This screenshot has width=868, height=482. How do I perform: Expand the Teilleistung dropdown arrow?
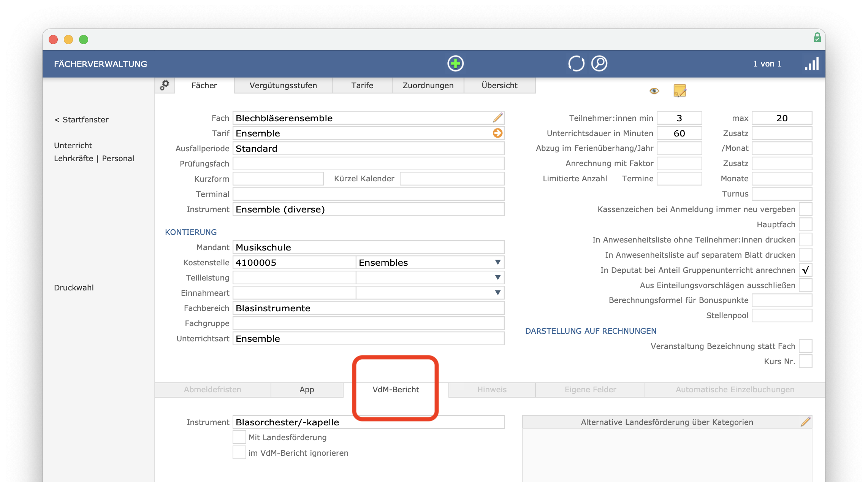[497, 277]
